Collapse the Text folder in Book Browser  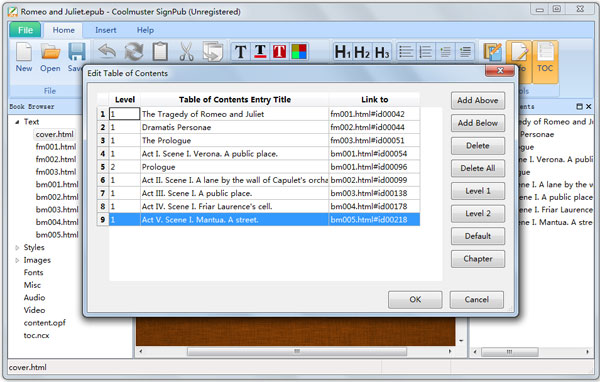[17, 122]
